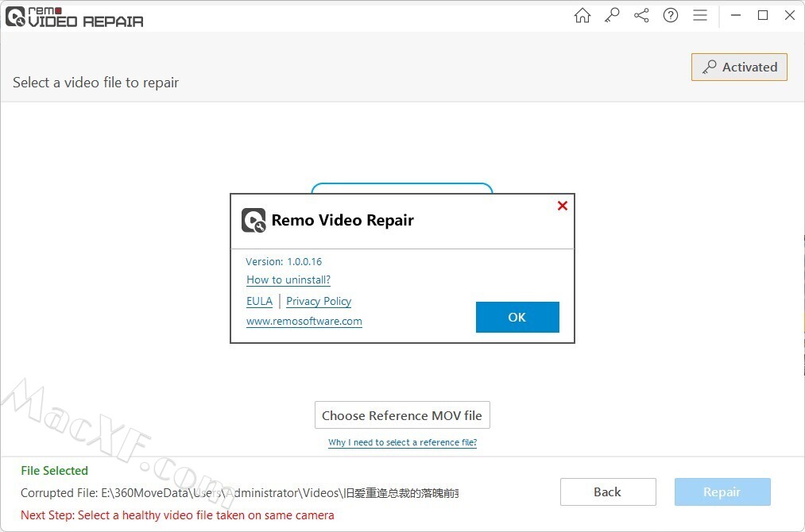Screen dimensions: 805x532
Task: Open the Privacy Policy link
Action: 319,301
